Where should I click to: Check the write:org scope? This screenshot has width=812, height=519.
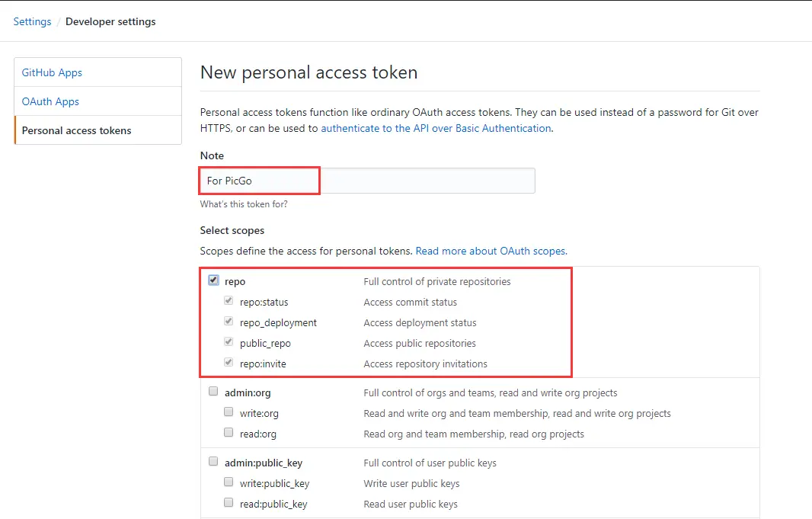click(229, 412)
